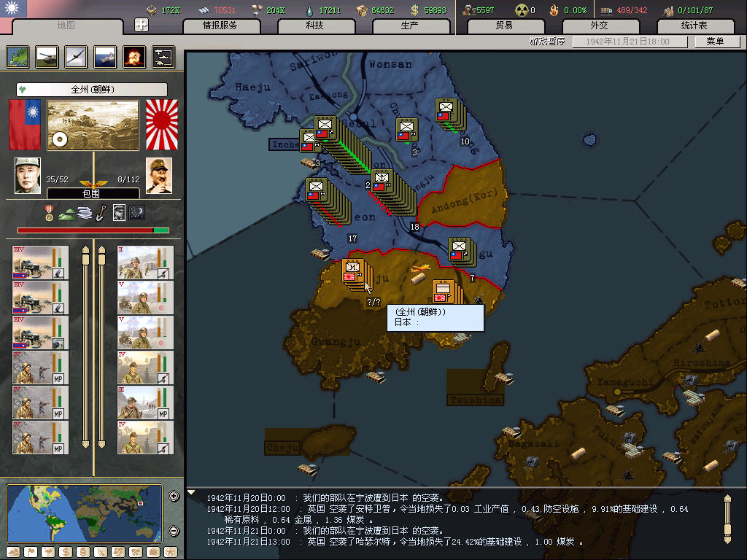Select the aircraft units filter icon

[76, 56]
